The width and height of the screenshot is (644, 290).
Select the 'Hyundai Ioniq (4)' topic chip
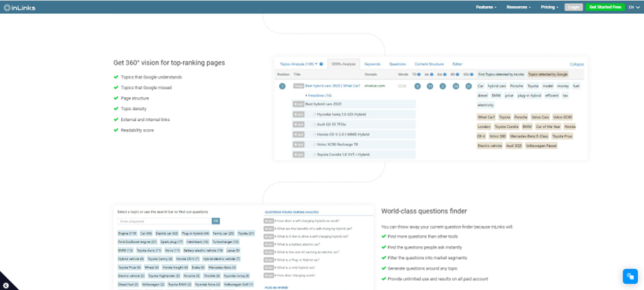(x=236, y=276)
